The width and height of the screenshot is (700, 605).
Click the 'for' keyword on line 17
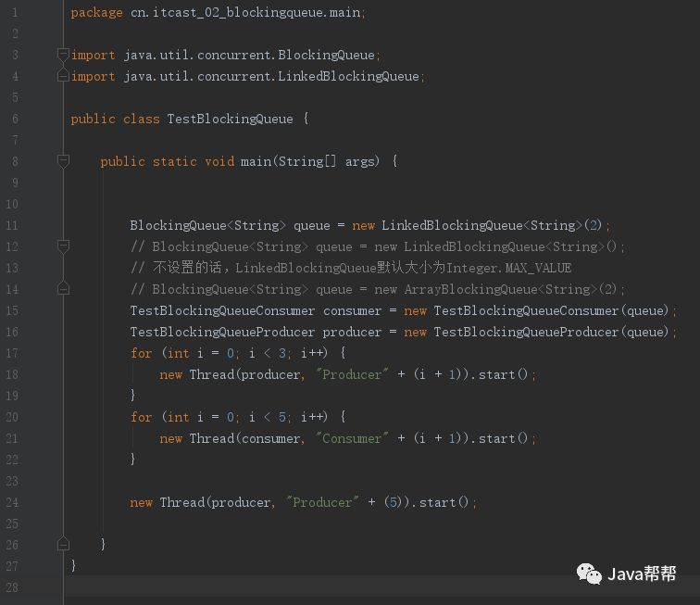[142, 353]
